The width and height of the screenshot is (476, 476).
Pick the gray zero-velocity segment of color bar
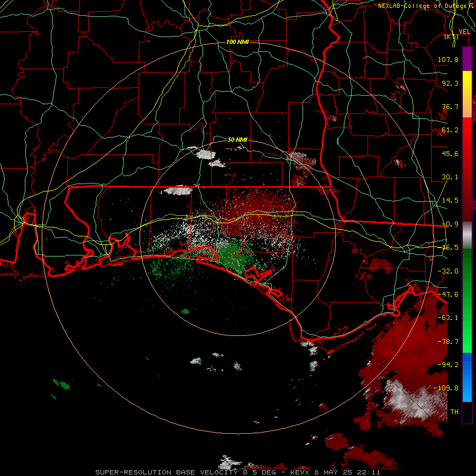pyautogui.click(x=467, y=235)
